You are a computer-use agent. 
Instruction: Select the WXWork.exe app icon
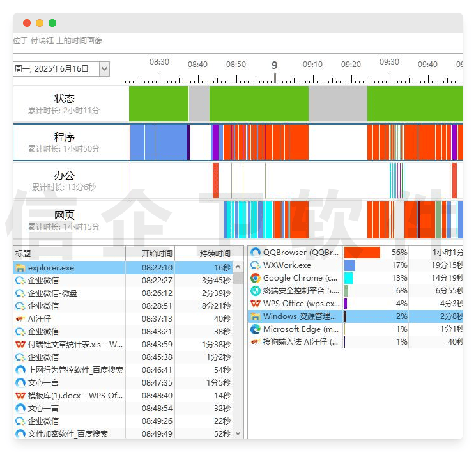(256, 265)
